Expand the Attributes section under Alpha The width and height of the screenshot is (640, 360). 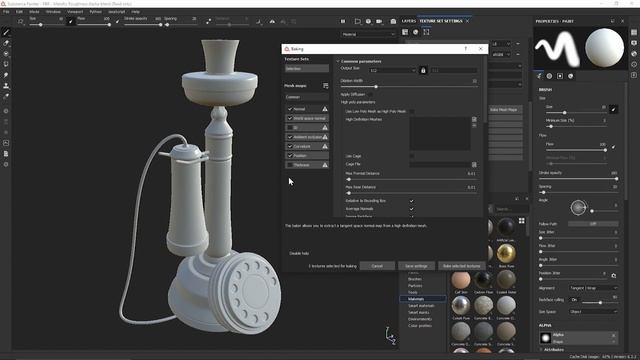tap(541, 350)
